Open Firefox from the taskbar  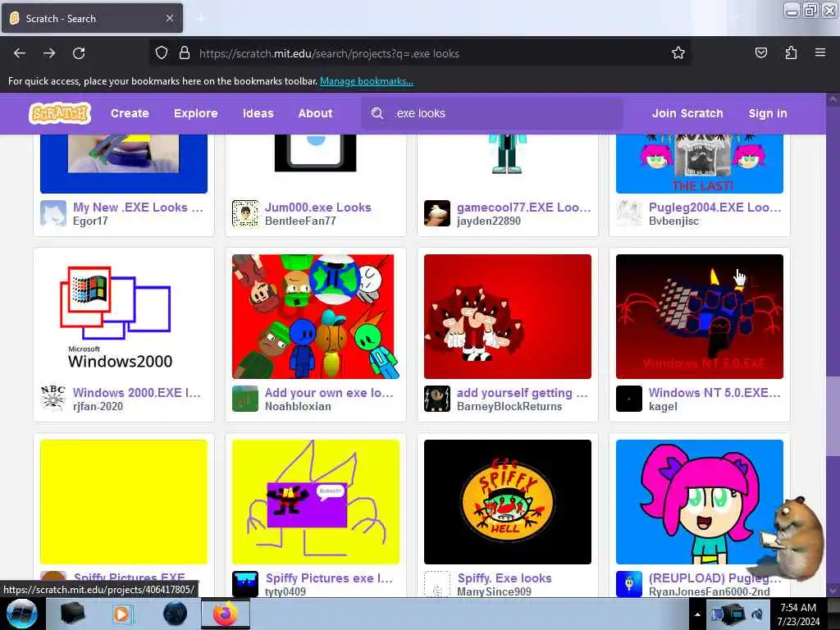tap(226, 614)
